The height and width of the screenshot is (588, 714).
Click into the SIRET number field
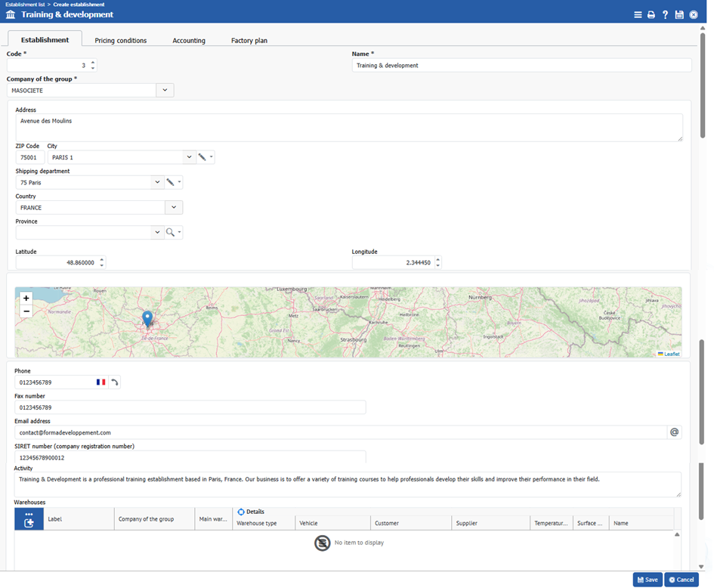[x=190, y=457]
